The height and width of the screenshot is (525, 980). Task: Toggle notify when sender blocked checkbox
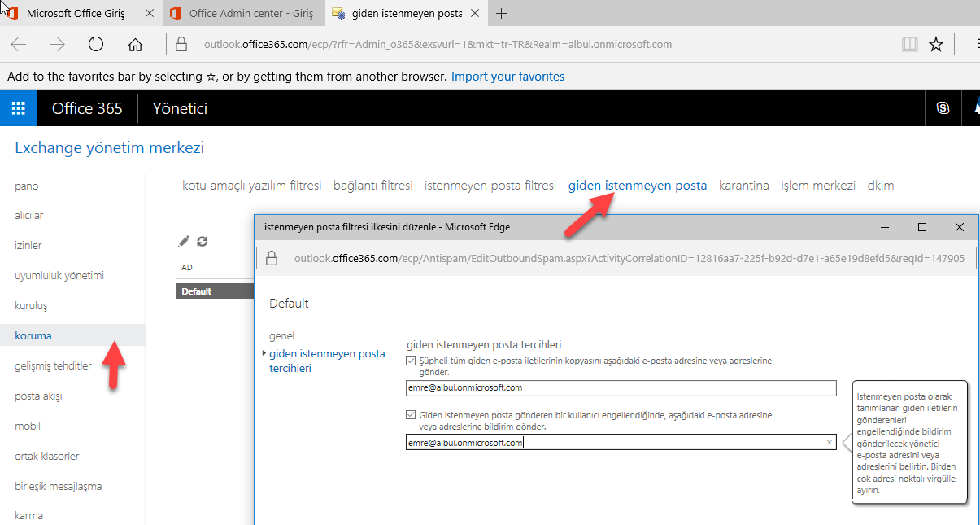click(x=411, y=415)
